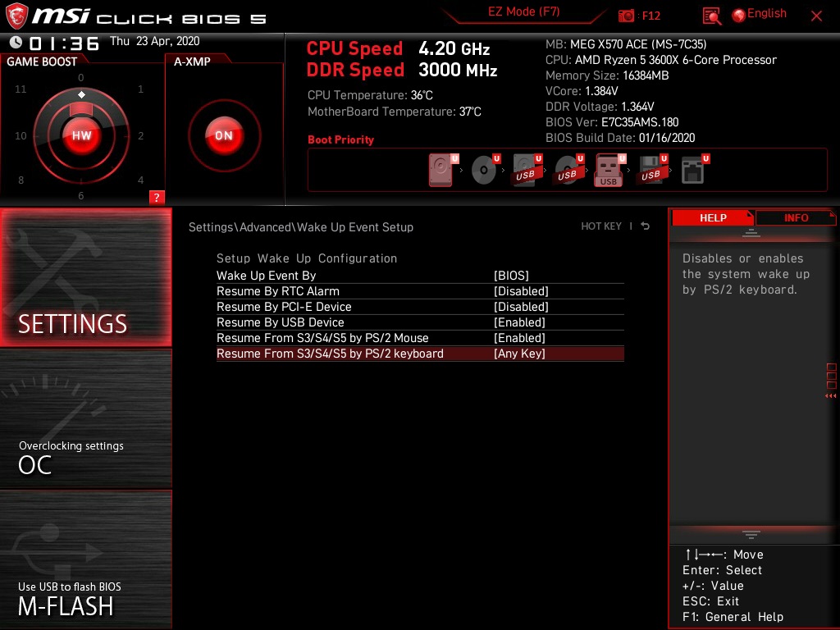Click the Memory Size 16384MB line
The height and width of the screenshot is (630, 840).
(x=607, y=75)
